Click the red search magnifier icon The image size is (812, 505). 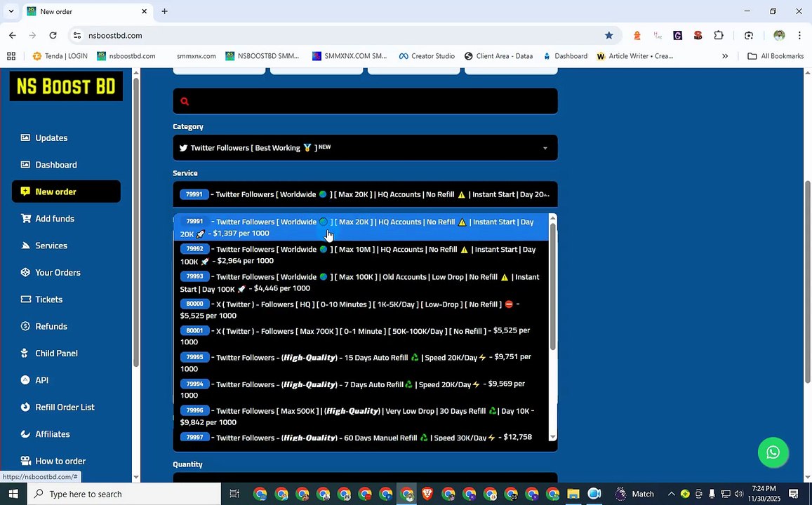pyautogui.click(x=185, y=102)
